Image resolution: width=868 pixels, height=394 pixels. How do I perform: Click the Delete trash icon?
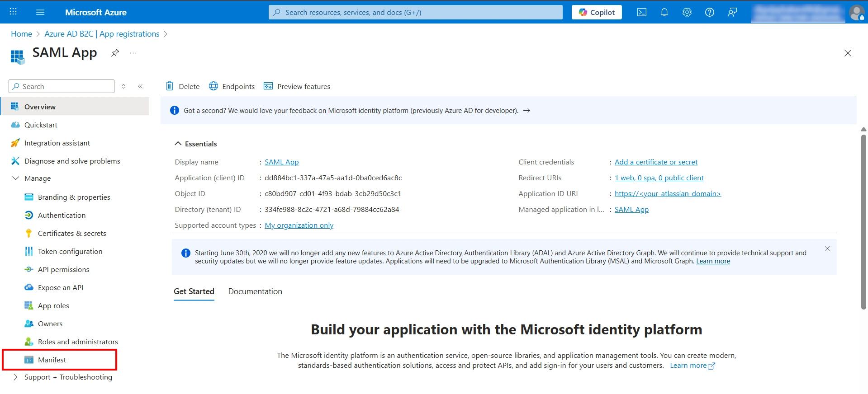click(x=170, y=86)
